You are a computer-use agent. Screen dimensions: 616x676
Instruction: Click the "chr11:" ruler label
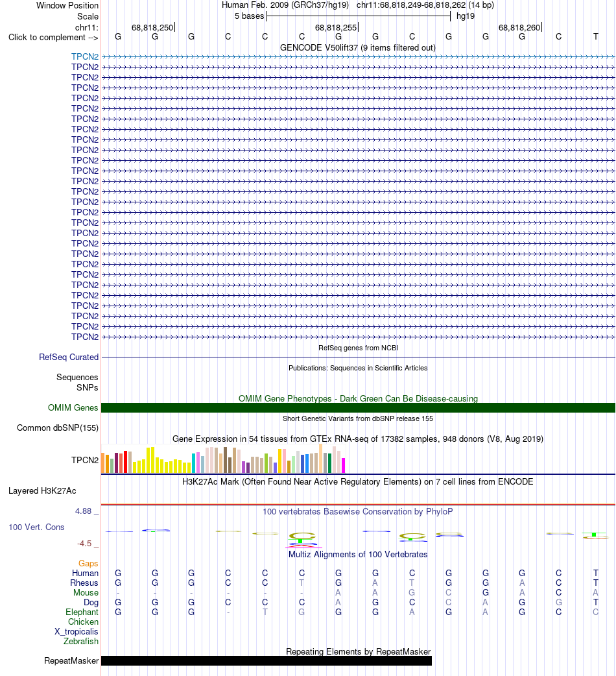coord(87,28)
